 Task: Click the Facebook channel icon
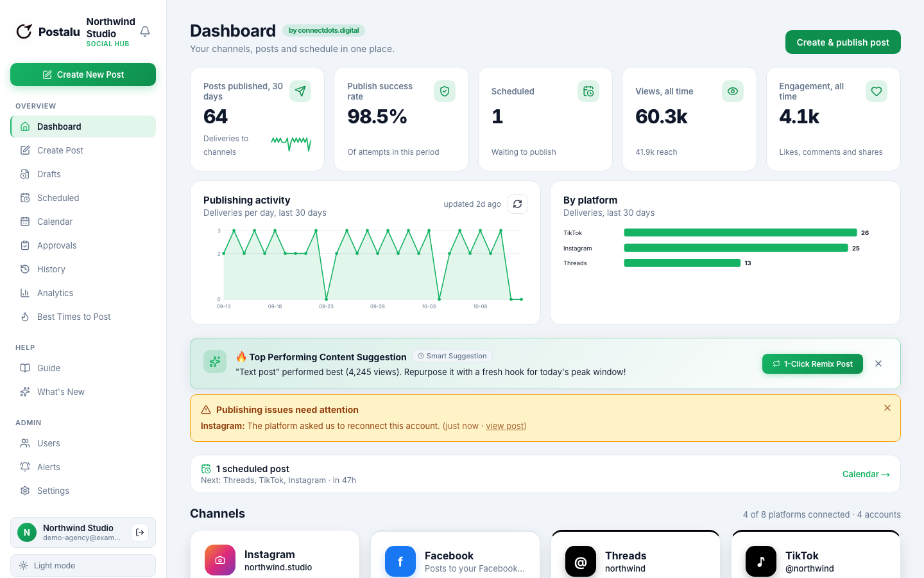[x=400, y=561]
